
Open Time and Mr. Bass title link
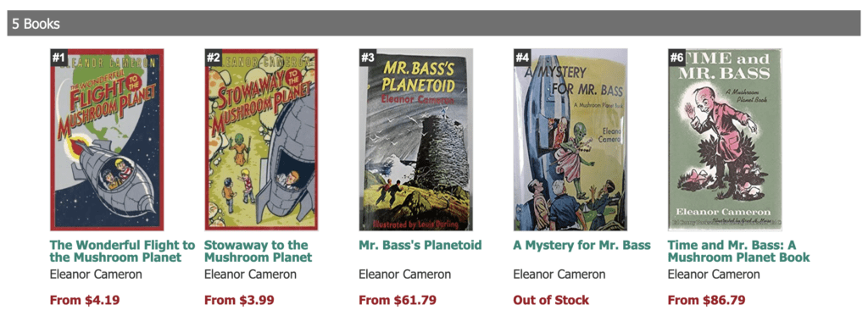(738, 252)
